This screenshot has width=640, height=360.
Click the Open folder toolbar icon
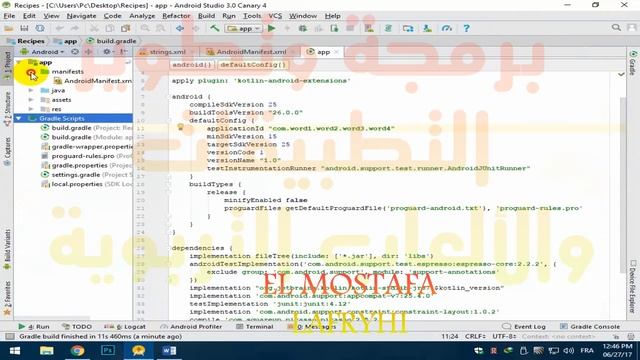(x=9, y=28)
